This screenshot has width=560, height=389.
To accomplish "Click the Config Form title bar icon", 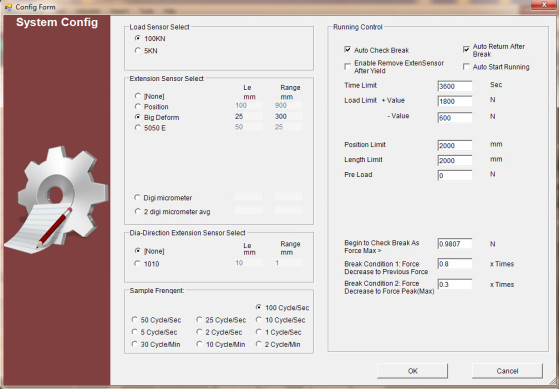I will [8, 7].
